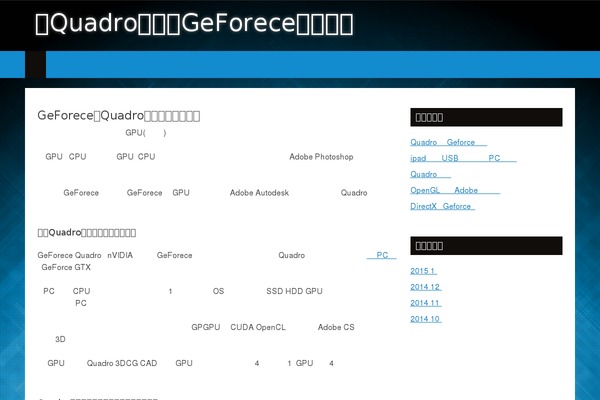The height and width of the screenshot is (400, 600).
Task: Click the text 'nVIDIA'
Action: tap(120, 255)
